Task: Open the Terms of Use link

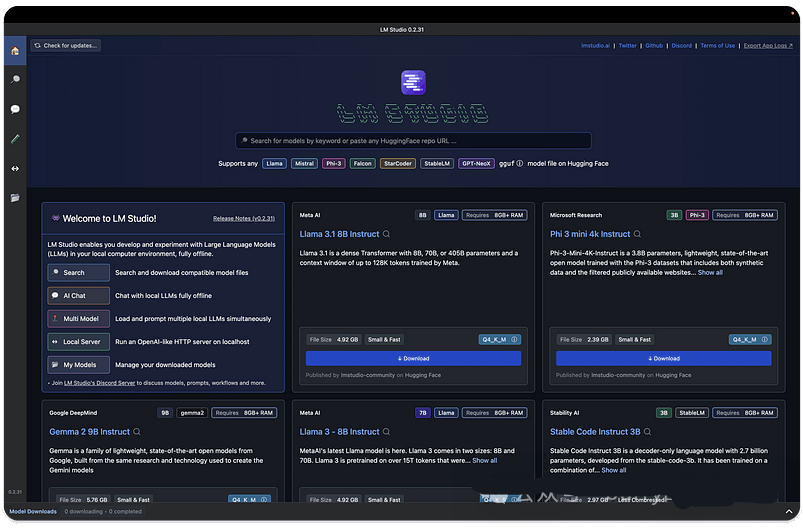Action: pos(717,46)
